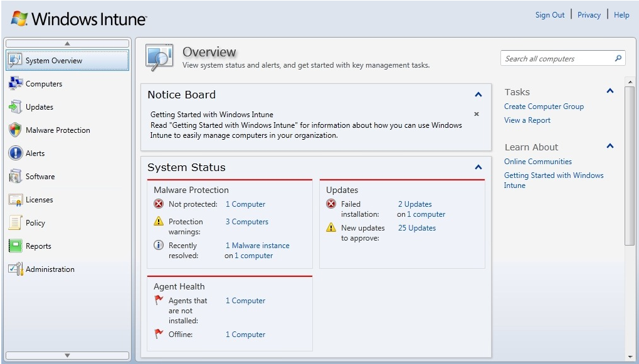The image size is (639, 364).
Task: Click the Sign Out link
Action: 550,14
